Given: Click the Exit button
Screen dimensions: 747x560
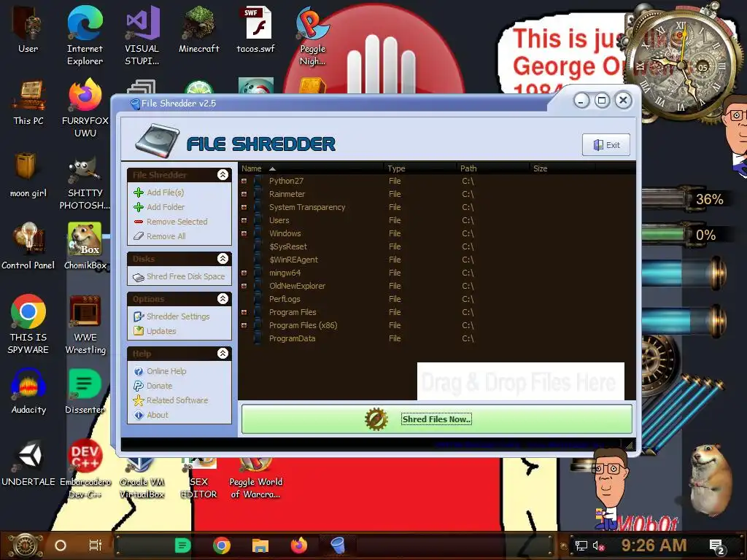Looking at the screenshot, I should 606,145.
